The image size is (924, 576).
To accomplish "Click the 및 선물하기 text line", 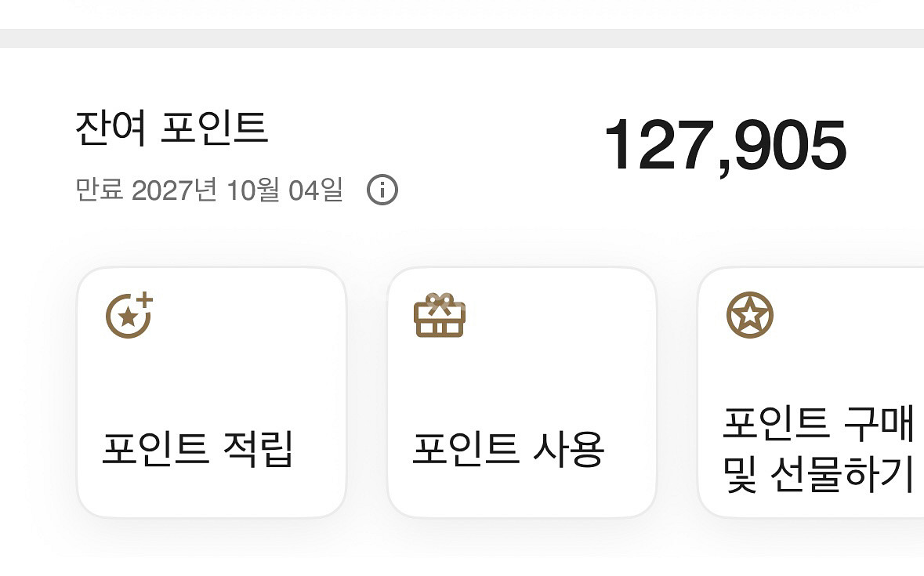I will (817, 474).
